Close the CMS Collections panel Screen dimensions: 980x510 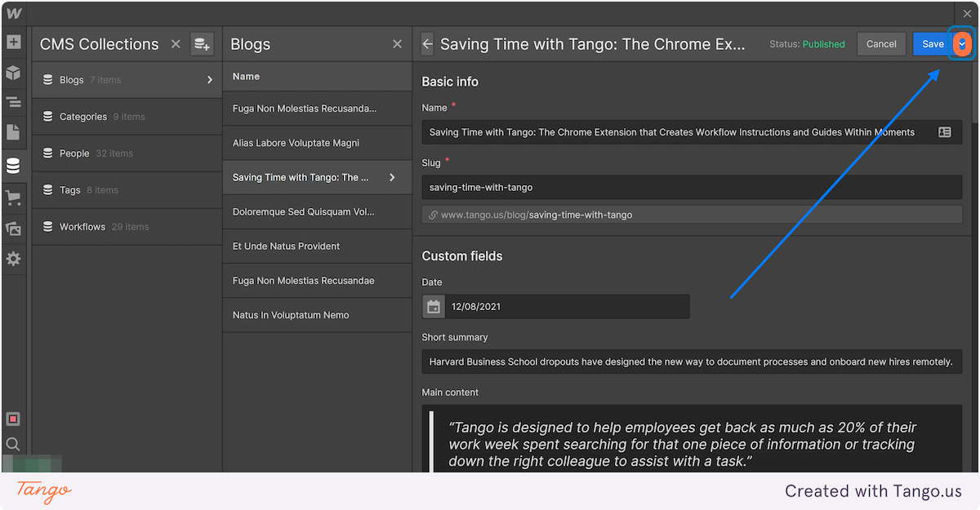tap(176, 44)
